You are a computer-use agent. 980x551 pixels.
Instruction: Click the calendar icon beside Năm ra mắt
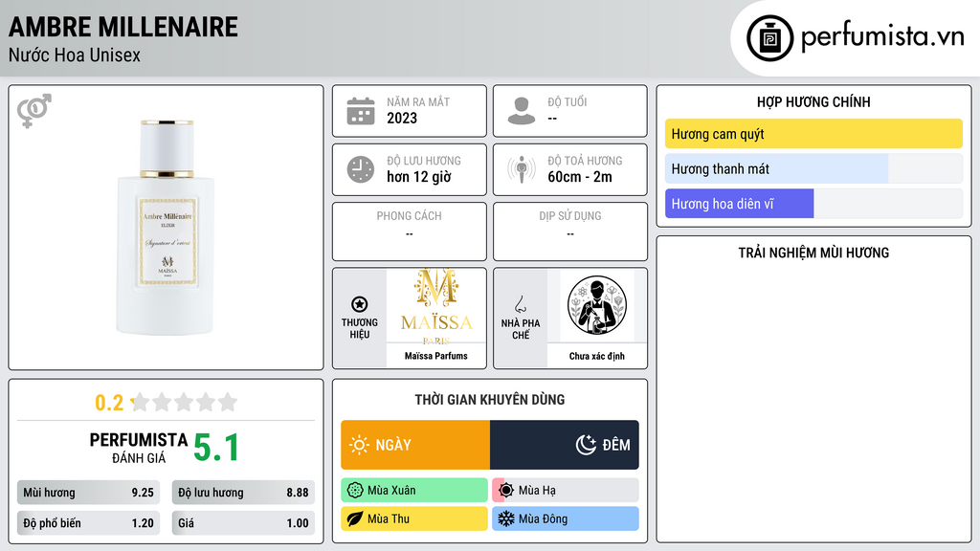361,111
